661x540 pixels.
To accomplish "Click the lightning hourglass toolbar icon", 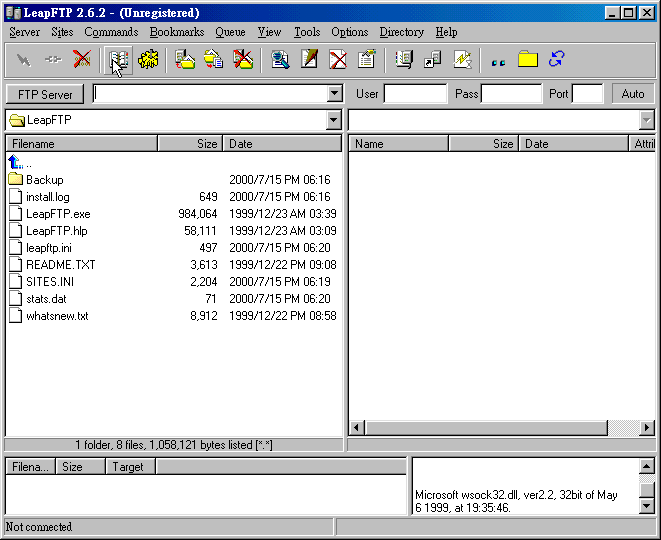I will pyautogui.click(x=462, y=59).
